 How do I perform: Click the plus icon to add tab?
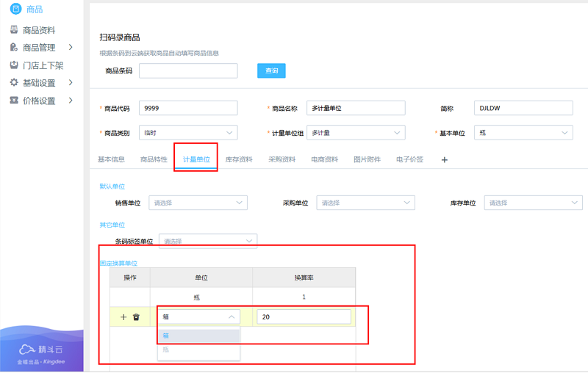444,159
